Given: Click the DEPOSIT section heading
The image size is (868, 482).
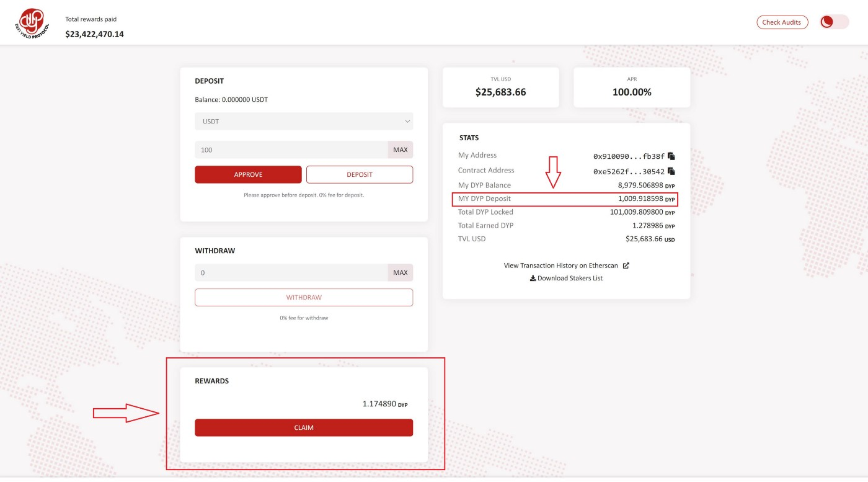Looking at the screenshot, I should (x=209, y=81).
